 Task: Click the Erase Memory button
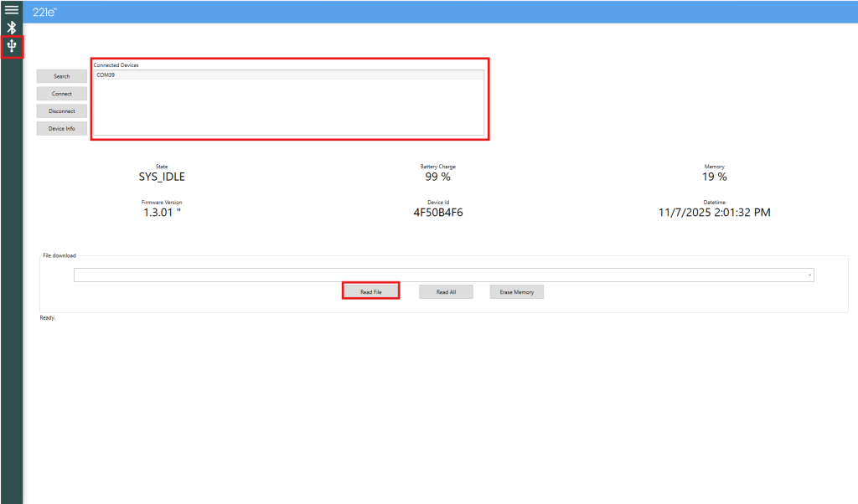517,291
